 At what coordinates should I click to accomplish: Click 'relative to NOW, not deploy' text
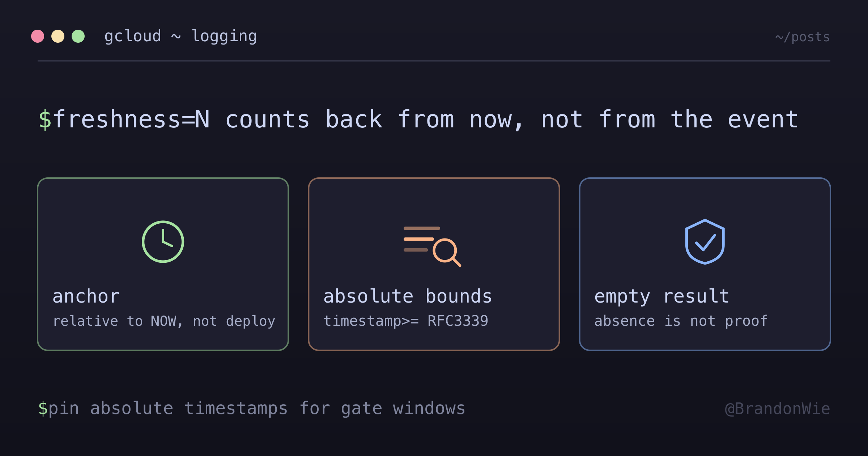click(x=164, y=321)
